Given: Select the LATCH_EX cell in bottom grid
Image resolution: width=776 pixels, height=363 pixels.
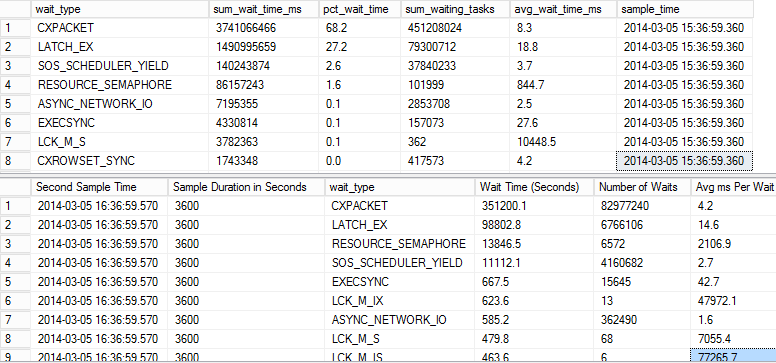Looking at the screenshot, I should click(400, 225).
